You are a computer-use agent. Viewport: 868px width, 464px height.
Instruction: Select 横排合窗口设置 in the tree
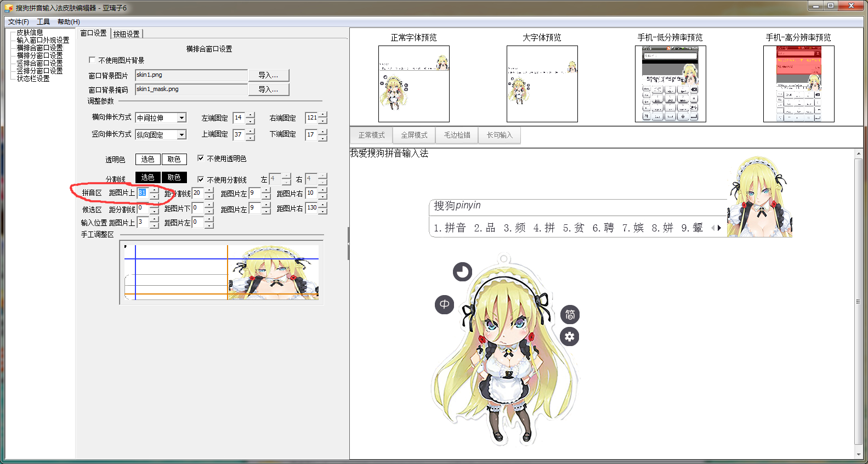[x=39, y=48]
